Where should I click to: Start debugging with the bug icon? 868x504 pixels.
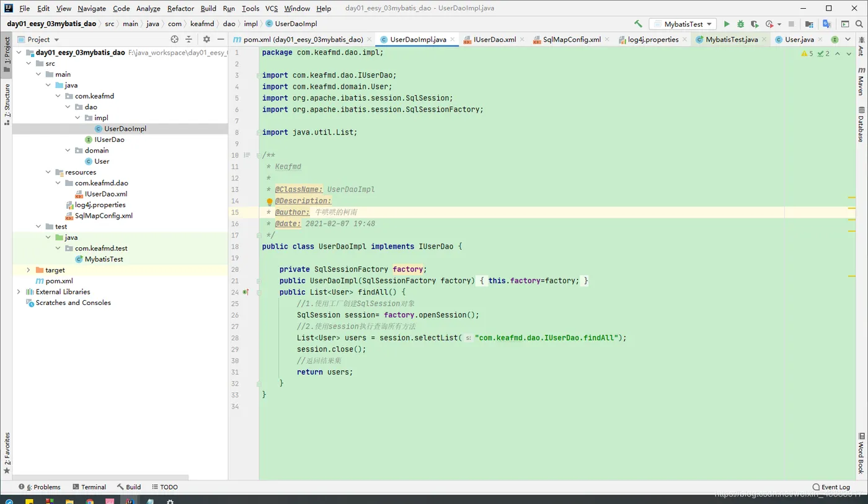click(740, 24)
